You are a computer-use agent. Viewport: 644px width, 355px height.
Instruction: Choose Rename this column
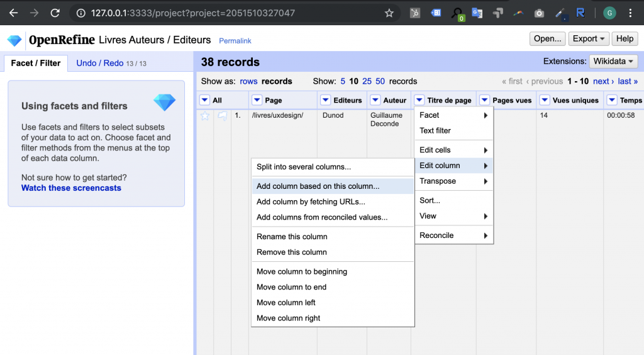(x=333, y=237)
